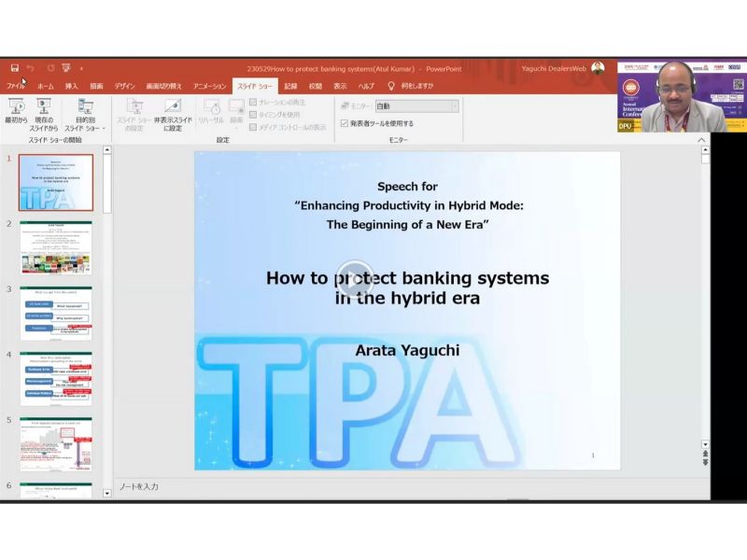Open the ファイル (File) tab
Viewport: 747px width, 560px height.
tap(15, 86)
